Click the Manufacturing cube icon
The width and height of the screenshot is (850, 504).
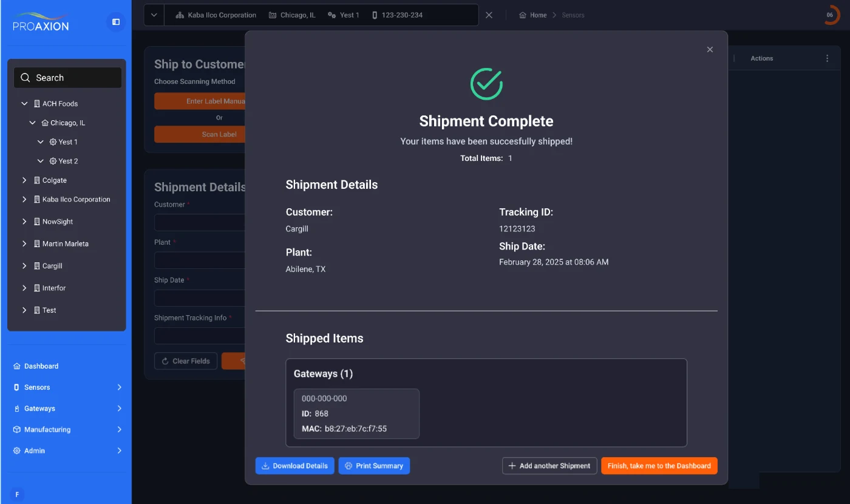[17, 429]
